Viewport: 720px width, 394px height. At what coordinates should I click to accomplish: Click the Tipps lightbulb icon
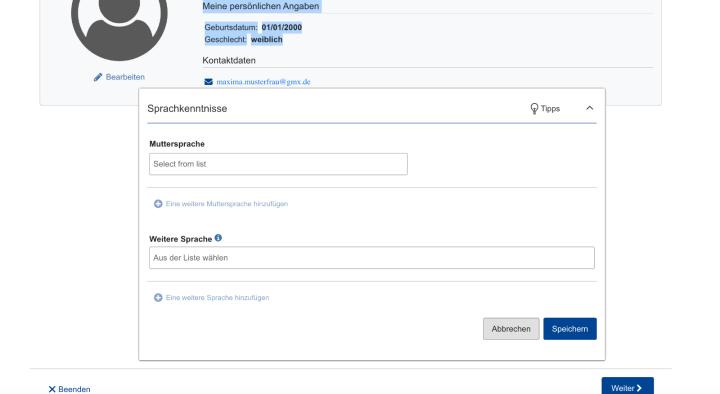[534, 108]
